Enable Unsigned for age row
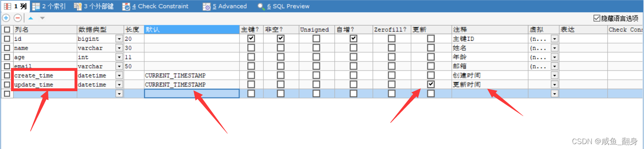The image size is (644, 149). click(317, 57)
